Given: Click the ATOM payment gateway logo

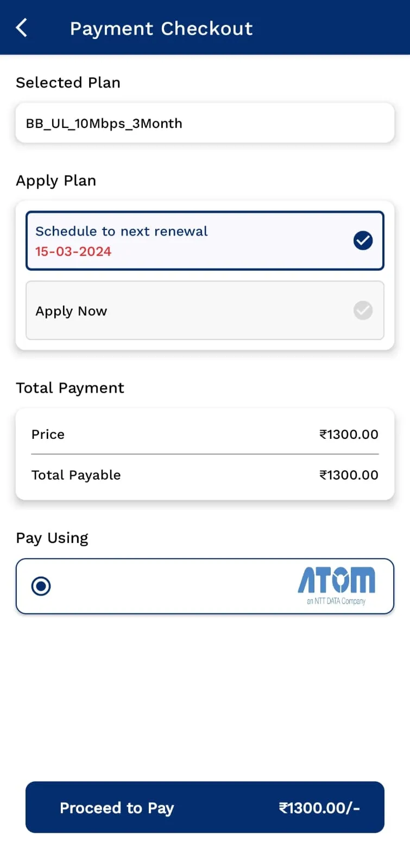Looking at the screenshot, I should pyautogui.click(x=336, y=586).
